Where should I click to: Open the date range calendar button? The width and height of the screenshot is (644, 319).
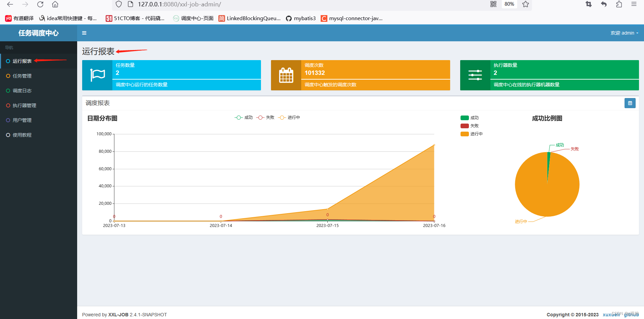pos(630,103)
